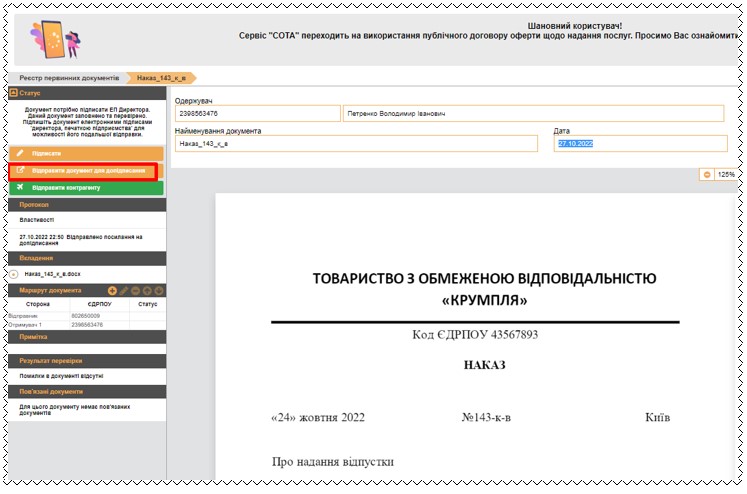Click the Підписати button

(x=86, y=153)
